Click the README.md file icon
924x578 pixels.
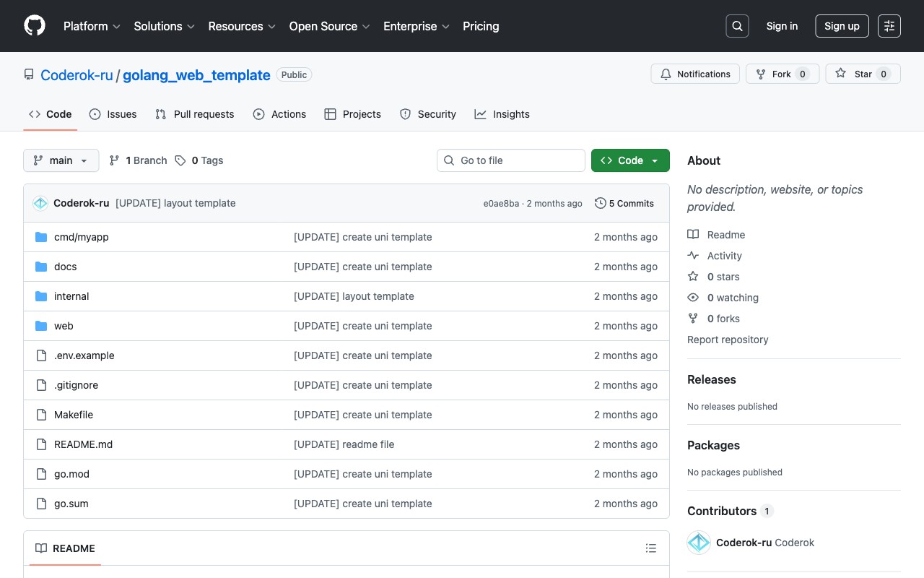tap(41, 444)
